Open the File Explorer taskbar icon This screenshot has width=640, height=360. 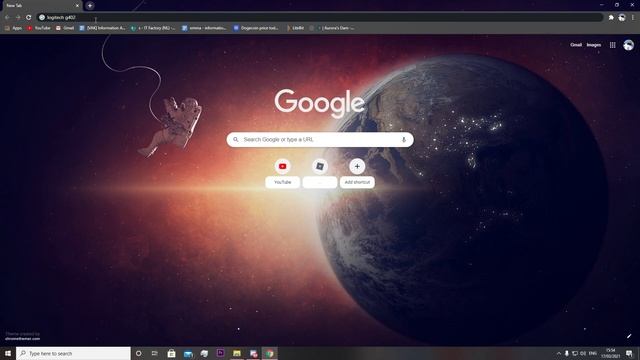[x=237, y=353]
